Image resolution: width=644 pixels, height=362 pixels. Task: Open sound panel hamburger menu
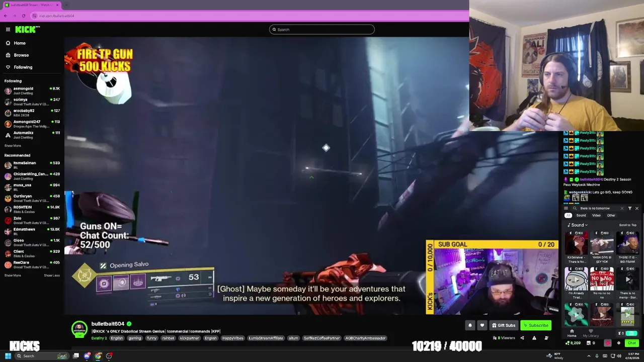(566, 208)
